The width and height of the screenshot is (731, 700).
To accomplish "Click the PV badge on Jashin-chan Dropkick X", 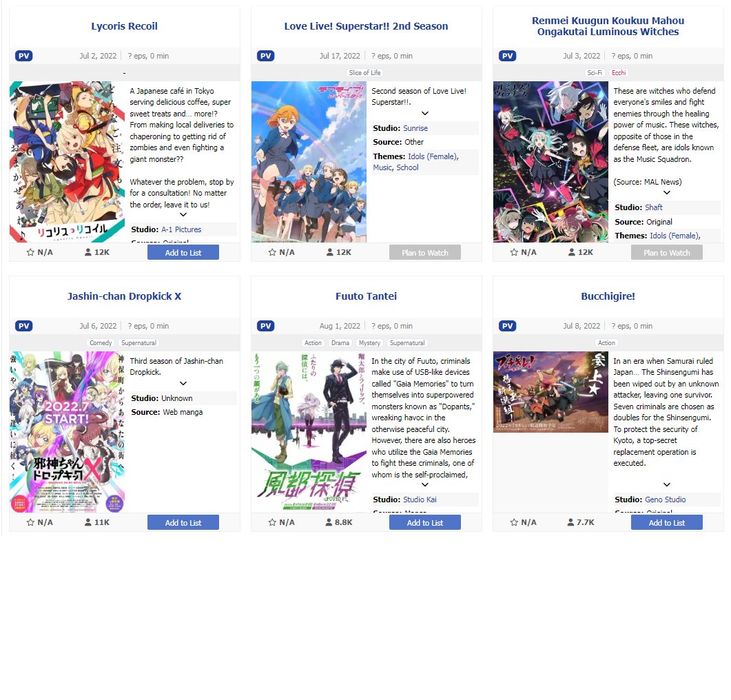I will tap(24, 326).
